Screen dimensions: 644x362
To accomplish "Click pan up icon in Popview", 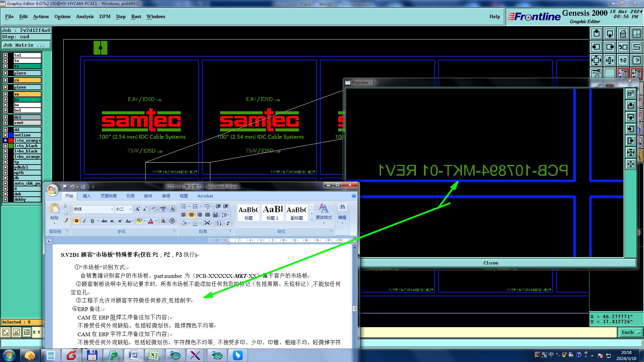I will [631, 106].
